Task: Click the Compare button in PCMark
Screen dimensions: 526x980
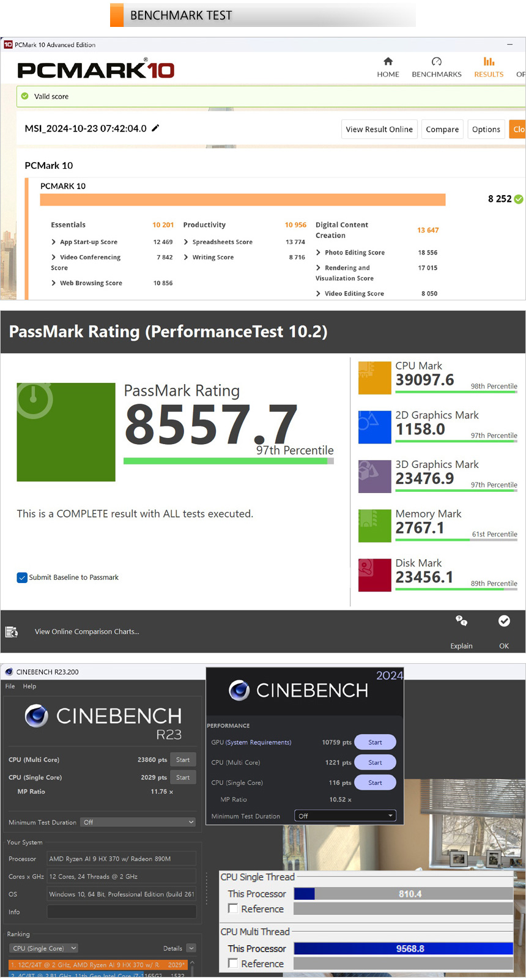Action: coord(442,129)
